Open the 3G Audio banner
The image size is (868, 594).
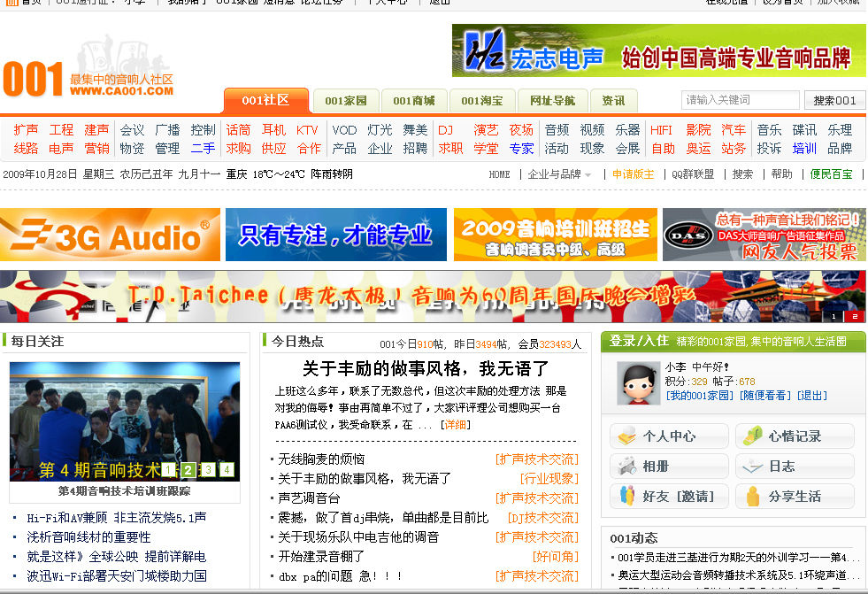click(111, 235)
